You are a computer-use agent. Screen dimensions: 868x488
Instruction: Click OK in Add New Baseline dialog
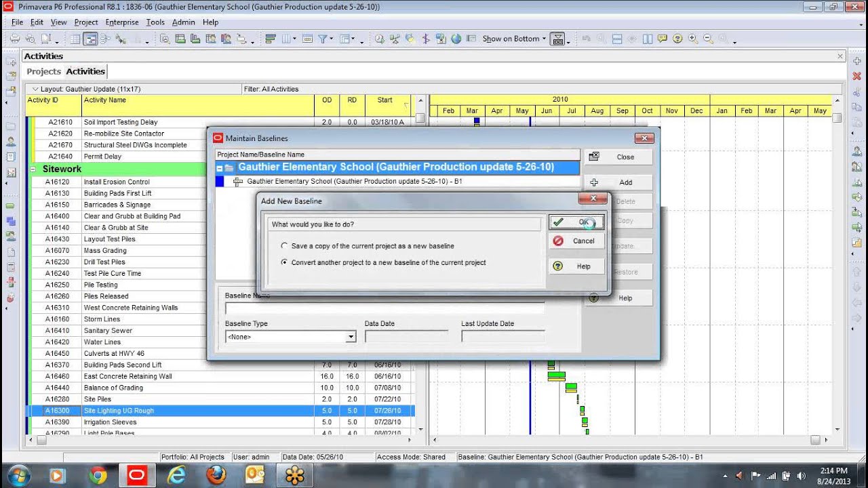click(x=576, y=222)
